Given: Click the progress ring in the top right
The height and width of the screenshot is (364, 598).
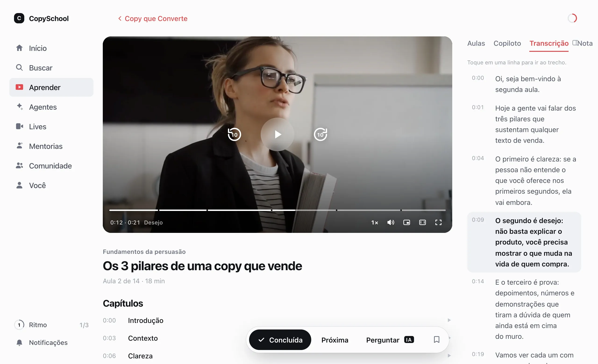Looking at the screenshot, I should [x=572, y=18].
